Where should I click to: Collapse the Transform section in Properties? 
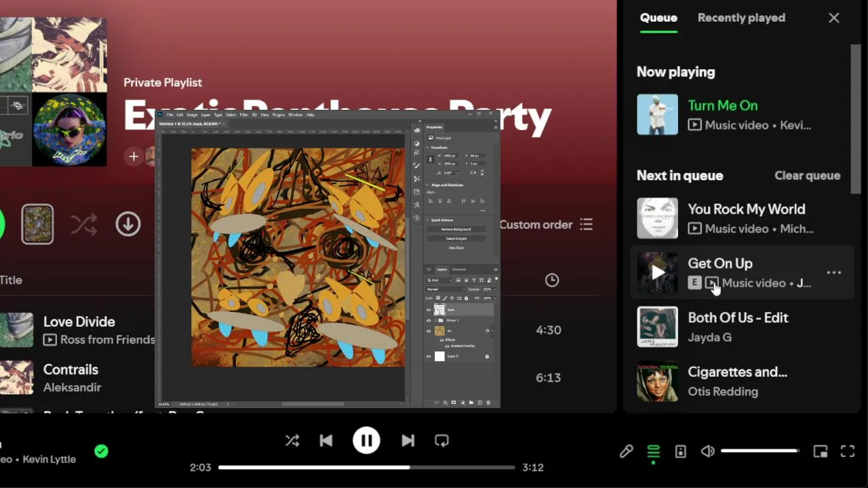[x=427, y=148]
